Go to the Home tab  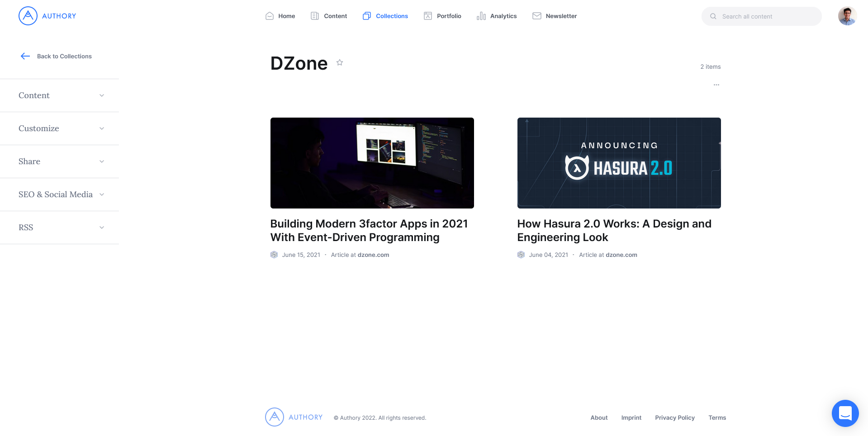point(280,16)
